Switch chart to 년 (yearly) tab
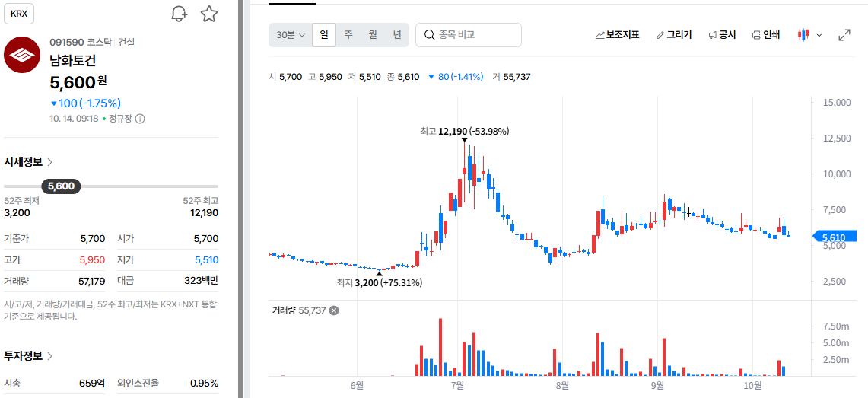The width and height of the screenshot is (868, 398). 397,35
